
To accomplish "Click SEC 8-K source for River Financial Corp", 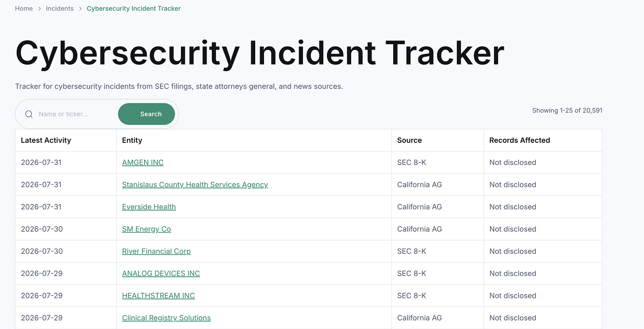I will click(x=412, y=251).
